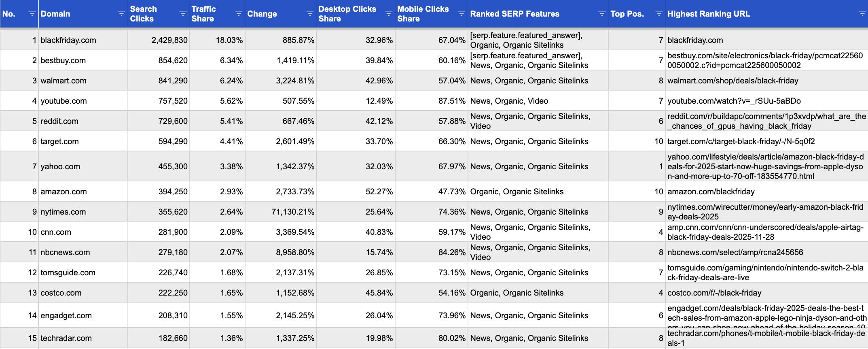Click the Domain column filter icon

(x=121, y=14)
